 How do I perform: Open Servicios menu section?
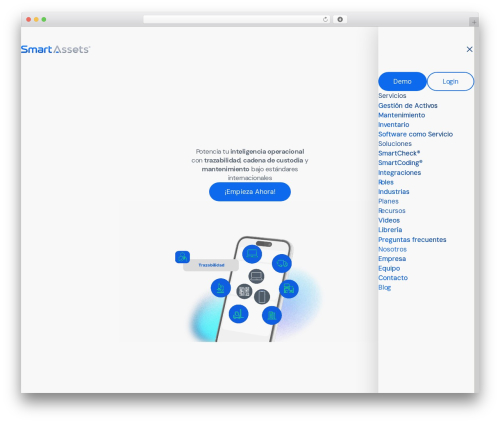pyautogui.click(x=392, y=96)
